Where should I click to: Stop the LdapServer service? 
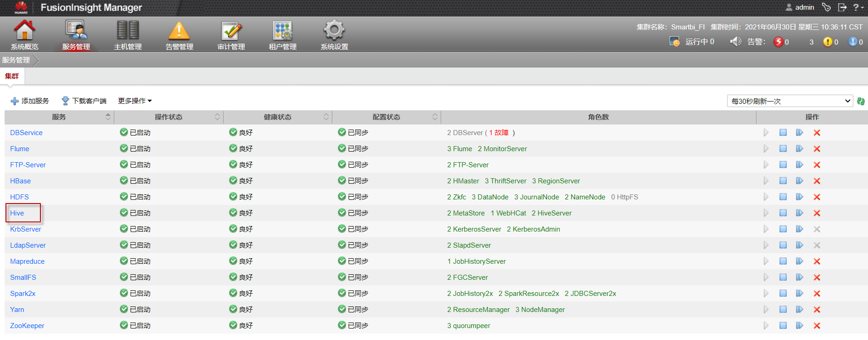pos(783,245)
